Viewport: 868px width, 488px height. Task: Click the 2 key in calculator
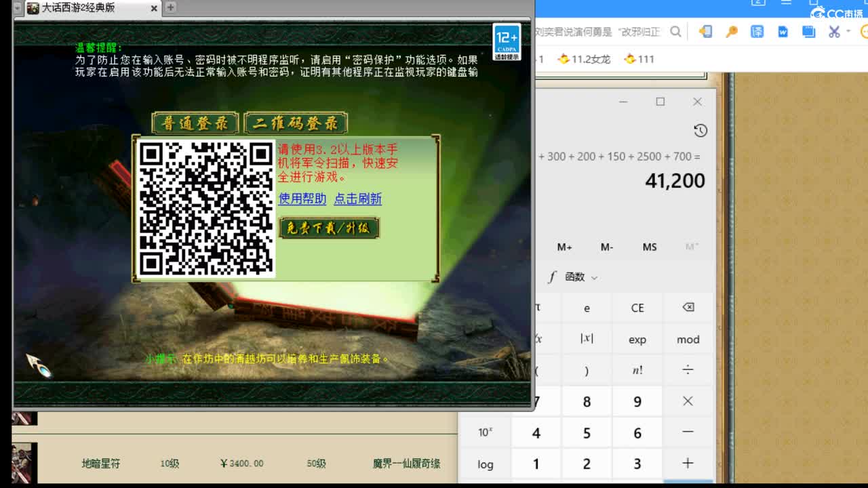[587, 464]
